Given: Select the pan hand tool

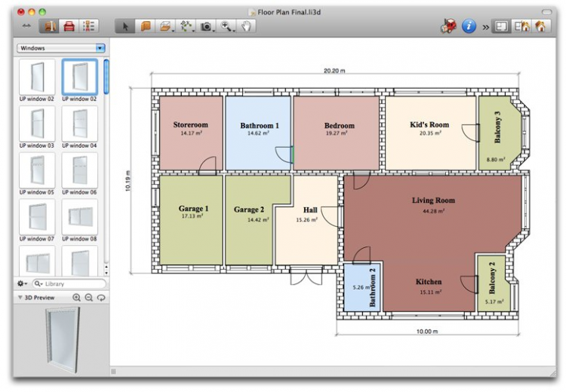Looking at the screenshot, I should (x=247, y=26).
